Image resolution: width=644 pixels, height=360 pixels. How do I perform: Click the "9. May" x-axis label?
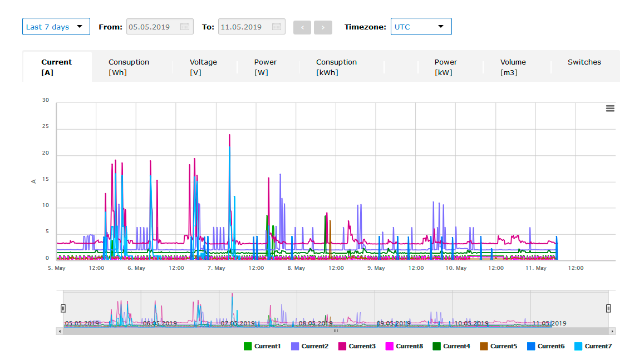(x=376, y=268)
